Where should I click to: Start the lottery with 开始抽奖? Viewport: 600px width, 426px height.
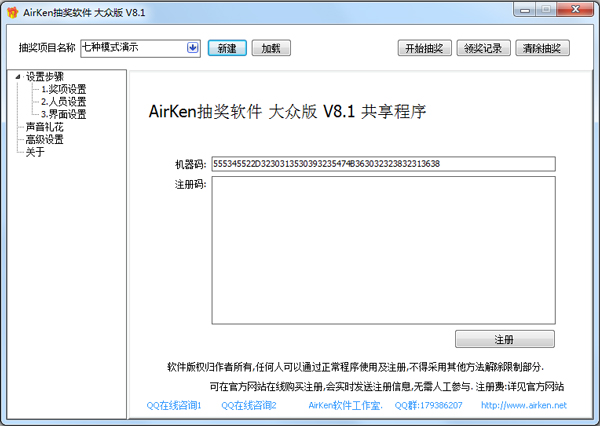pos(424,48)
